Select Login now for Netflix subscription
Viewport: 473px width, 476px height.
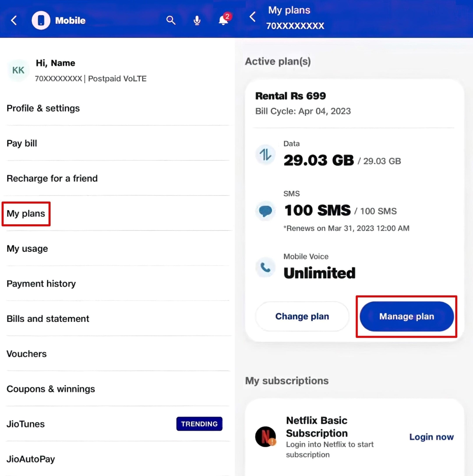point(431,437)
